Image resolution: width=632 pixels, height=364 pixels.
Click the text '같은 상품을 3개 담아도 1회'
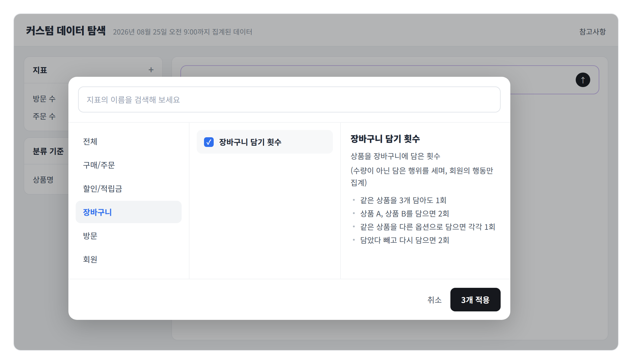403,200
